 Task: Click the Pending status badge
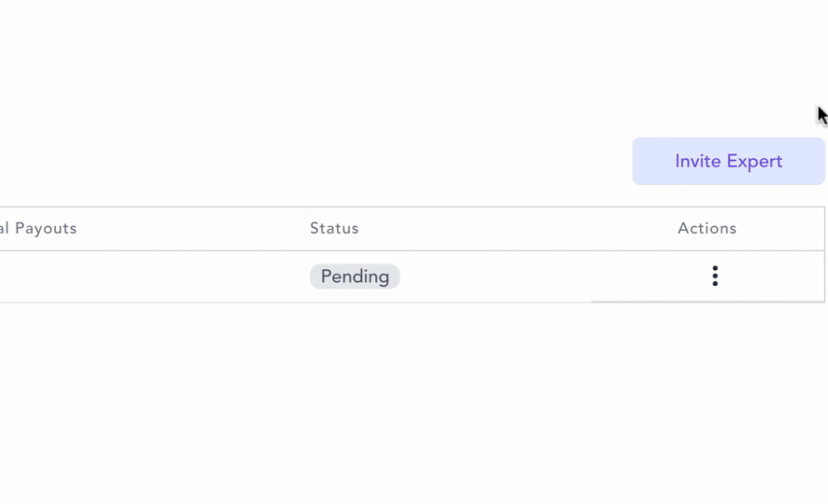pos(355,277)
